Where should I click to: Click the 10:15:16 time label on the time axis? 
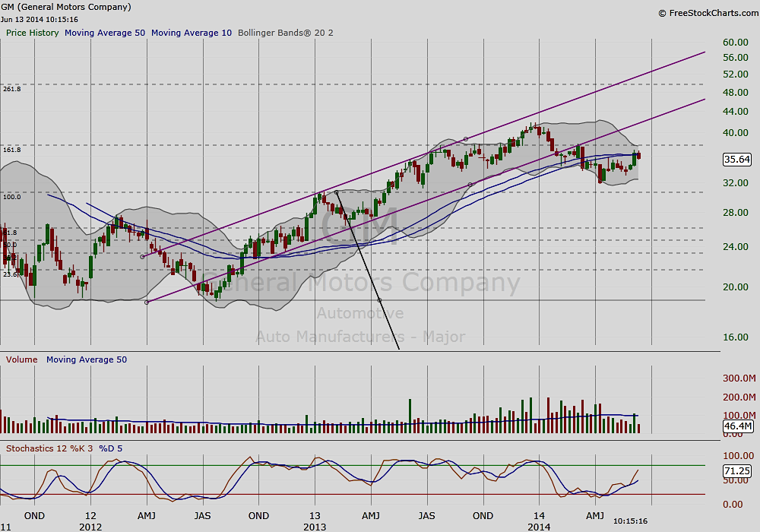point(630,521)
